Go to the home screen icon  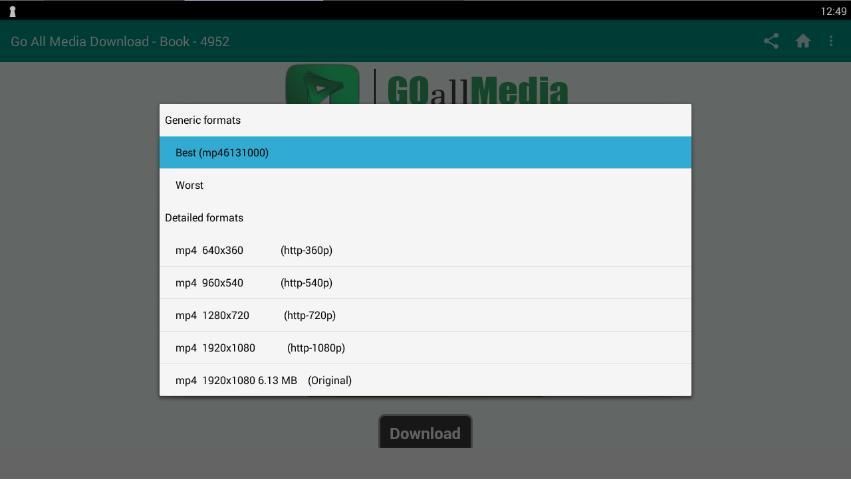click(x=802, y=41)
